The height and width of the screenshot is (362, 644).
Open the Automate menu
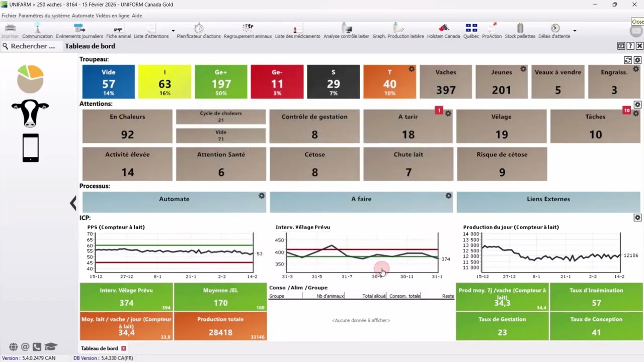point(83,16)
